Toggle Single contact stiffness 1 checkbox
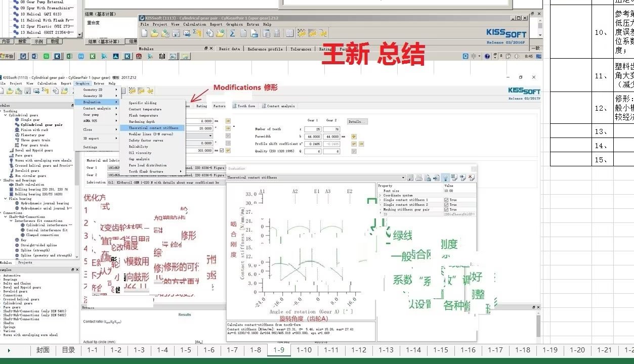 click(446, 200)
